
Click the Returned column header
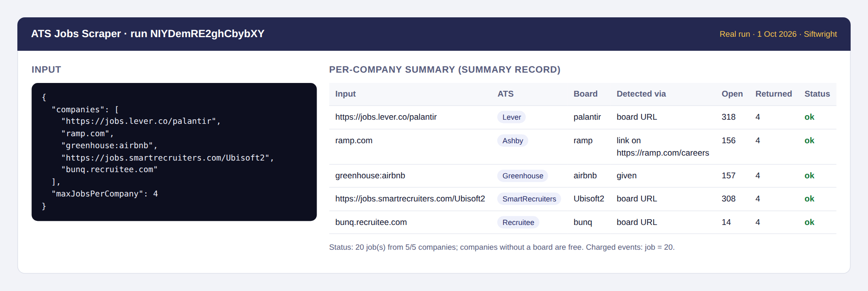coord(773,94)
